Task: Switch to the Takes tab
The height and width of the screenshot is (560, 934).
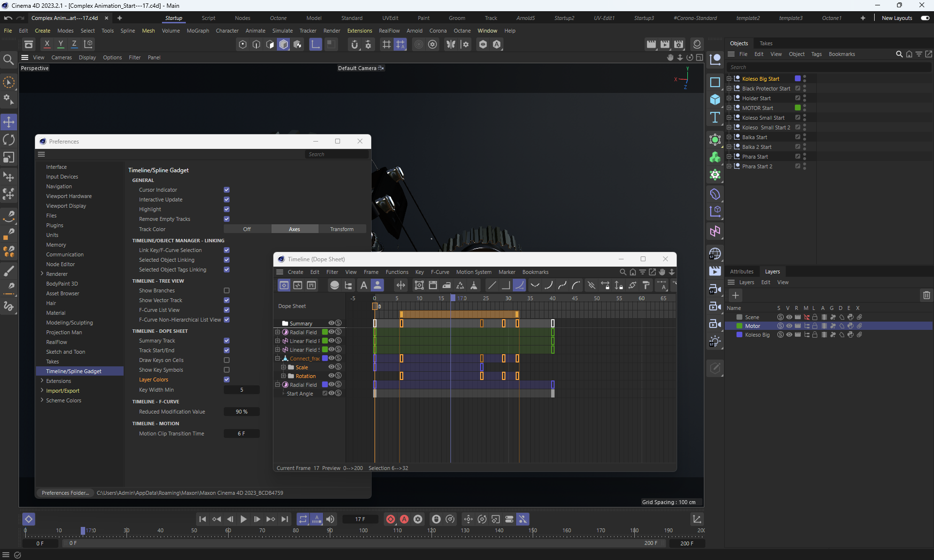Action: click(x=766, y=43)
